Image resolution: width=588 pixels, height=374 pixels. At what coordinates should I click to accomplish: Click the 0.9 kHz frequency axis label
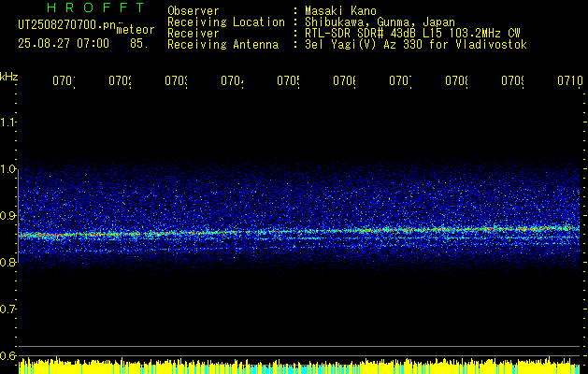[x=7, y=216]
